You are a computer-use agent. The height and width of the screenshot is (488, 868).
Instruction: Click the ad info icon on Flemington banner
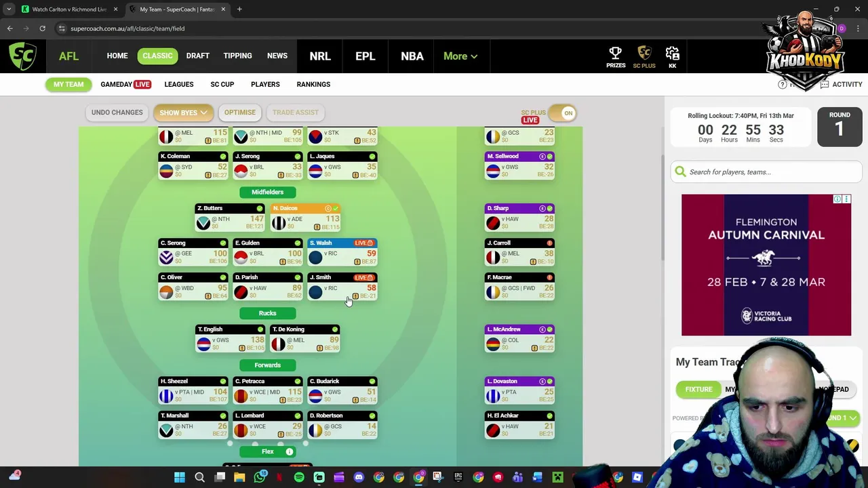pyautogui.click(x=837, y=199)
